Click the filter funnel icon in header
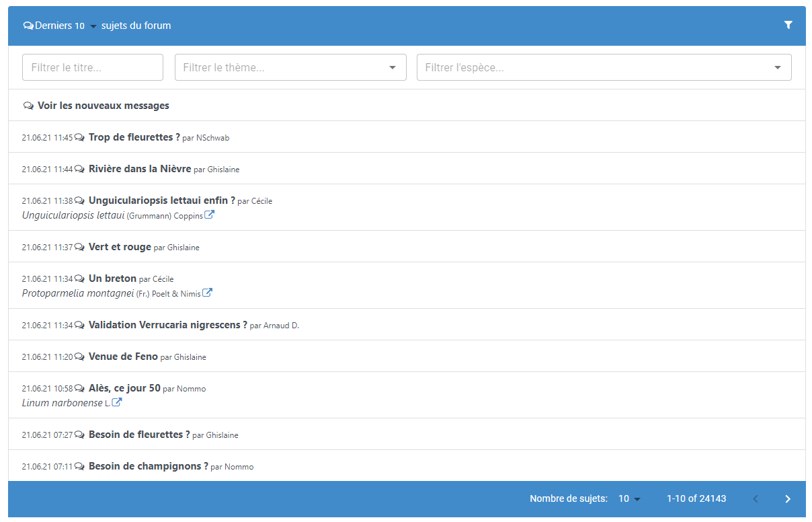 tap(788, 25)
